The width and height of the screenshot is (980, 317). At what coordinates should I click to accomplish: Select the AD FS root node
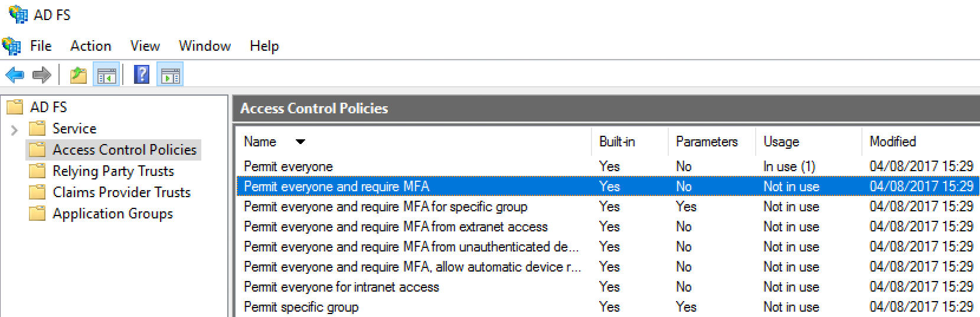(48, 107)
